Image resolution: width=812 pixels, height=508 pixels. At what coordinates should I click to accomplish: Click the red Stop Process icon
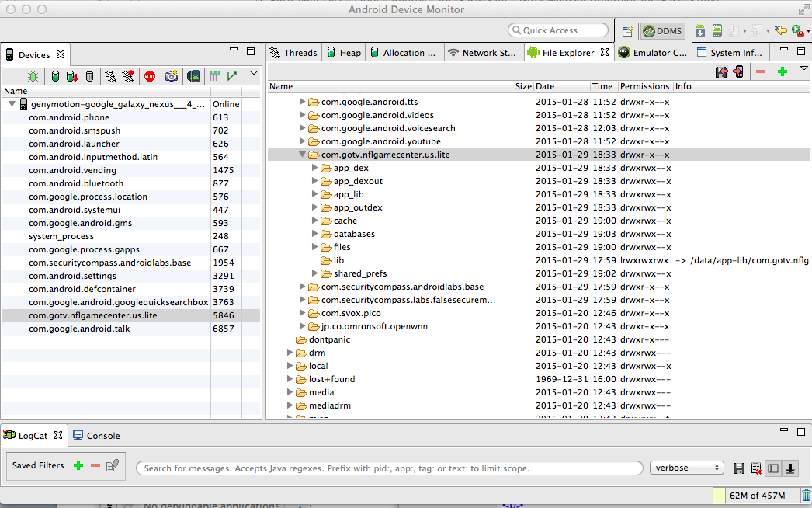tap(150, 76)
